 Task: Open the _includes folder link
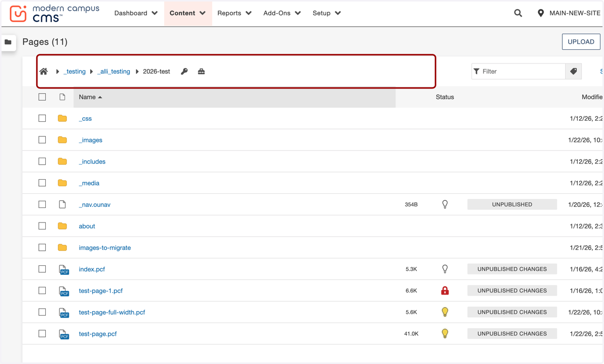[x=92, y=162]
